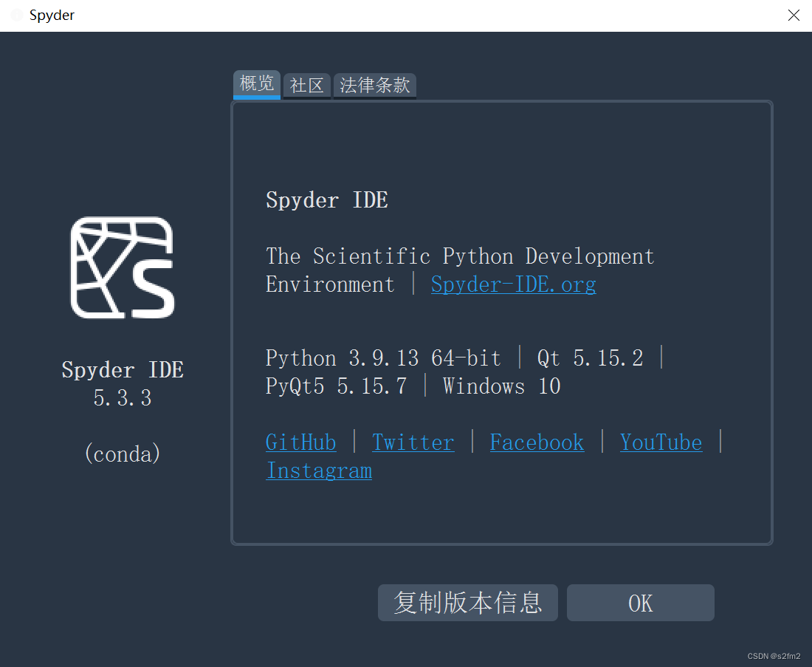Open the 法律条款 tab

(375, 86)
